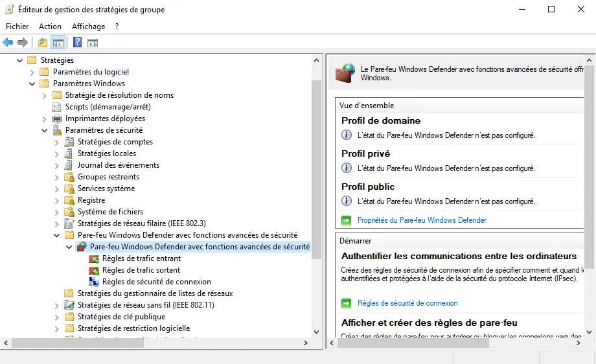Collapse the parent Pare-feu Windows Defender folder node

pyautogui.click(x=56, y=236)
